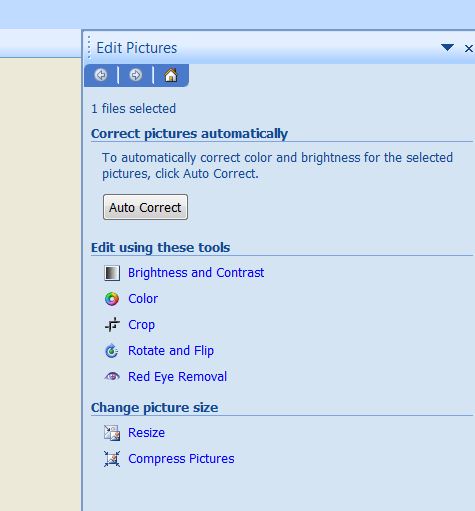Select the Compress Pictures link
The image size is (475, 511).
[x=181, y=459]
